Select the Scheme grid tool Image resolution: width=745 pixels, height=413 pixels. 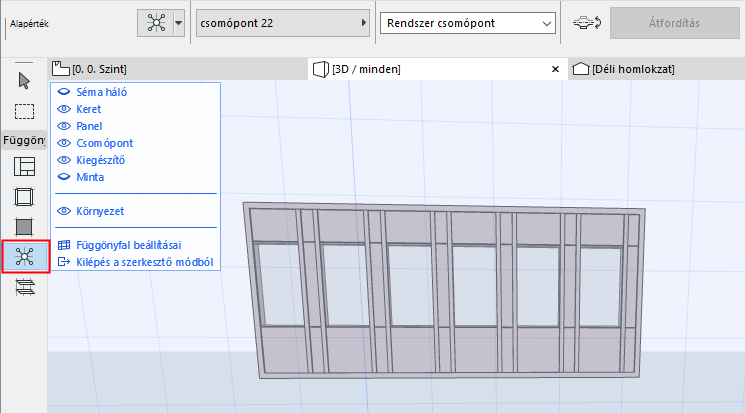click(x=24, y=167)
